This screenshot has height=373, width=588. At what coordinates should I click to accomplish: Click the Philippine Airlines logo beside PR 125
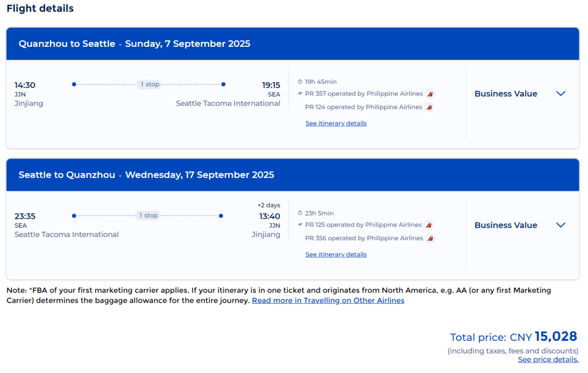429,225
